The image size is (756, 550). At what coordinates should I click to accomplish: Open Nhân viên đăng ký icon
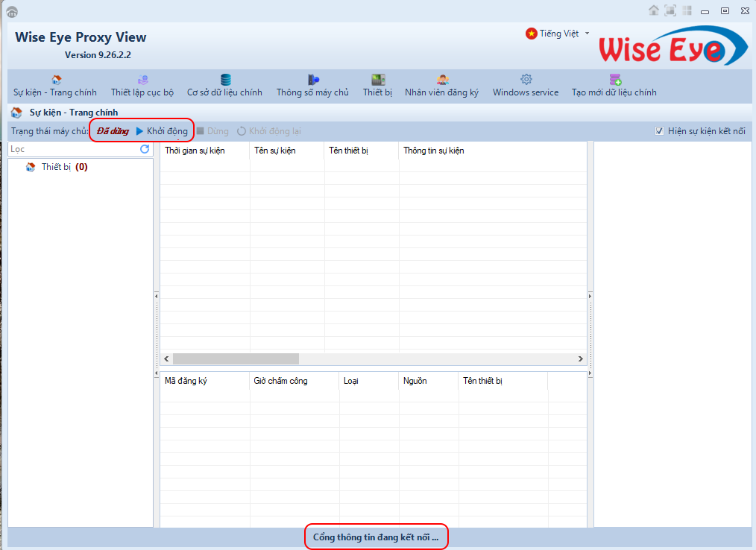pyautogui.click(x=442, y=80)
